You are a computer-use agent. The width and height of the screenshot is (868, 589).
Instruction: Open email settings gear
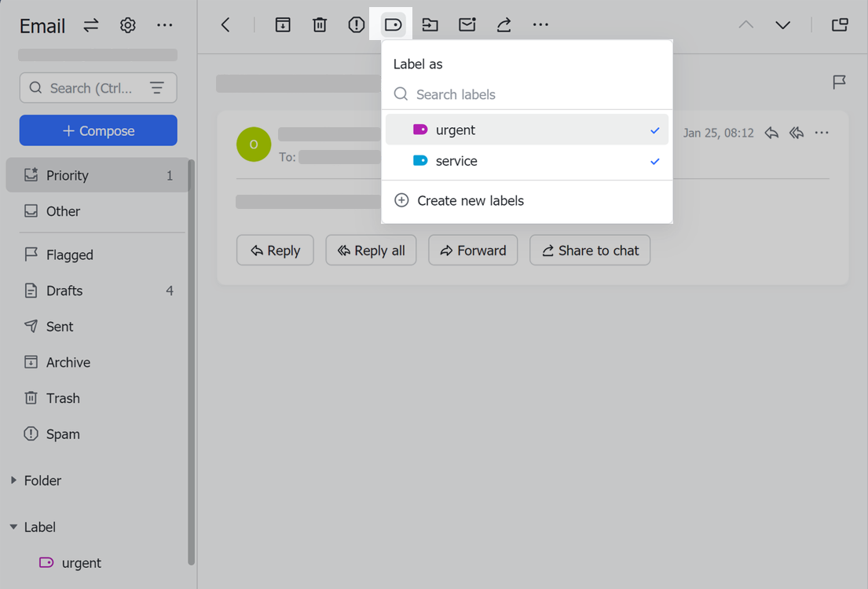coord(127,24)
